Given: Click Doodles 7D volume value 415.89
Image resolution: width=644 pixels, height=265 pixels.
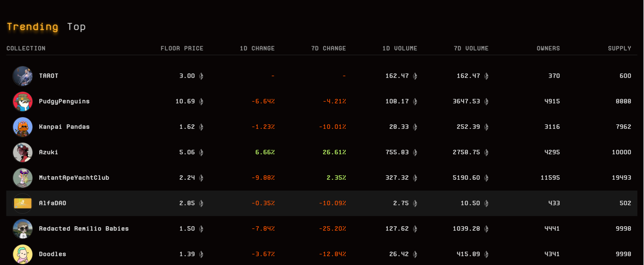Looking at the screenshot, I should click(468, 254).
